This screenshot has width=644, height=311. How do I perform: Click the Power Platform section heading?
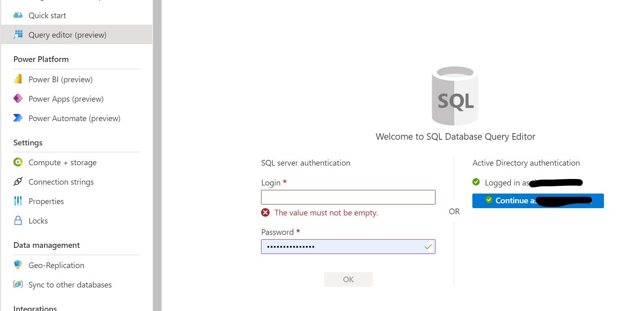coord(41,59)
